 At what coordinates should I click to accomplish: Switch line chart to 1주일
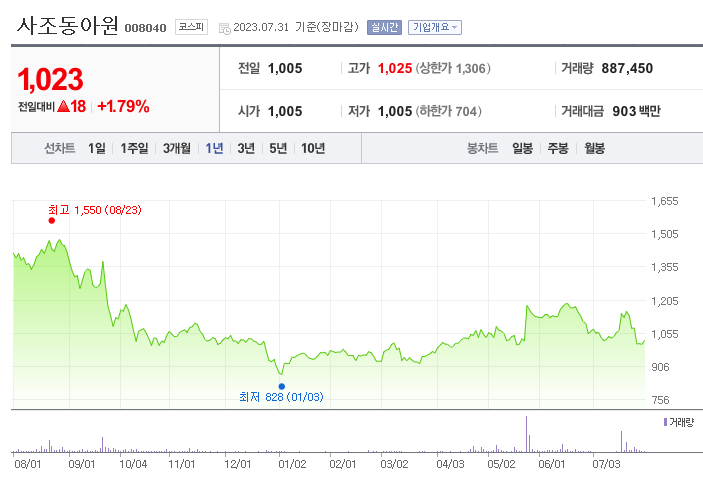pyautogui.click(x=134, y=148)
